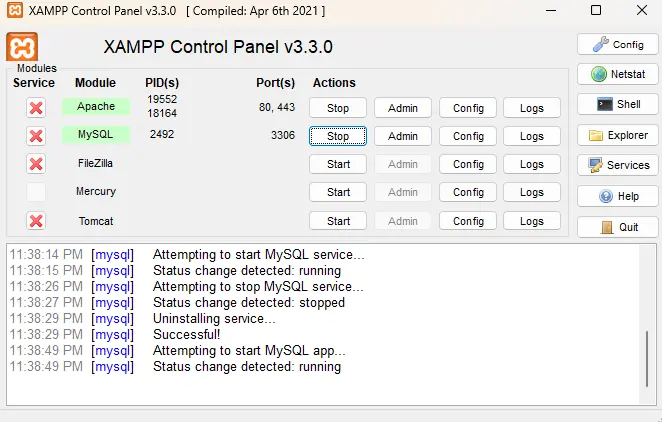Stop the MySQL module
The height and width of the screenshot is (422, 662).
[338, 136]
